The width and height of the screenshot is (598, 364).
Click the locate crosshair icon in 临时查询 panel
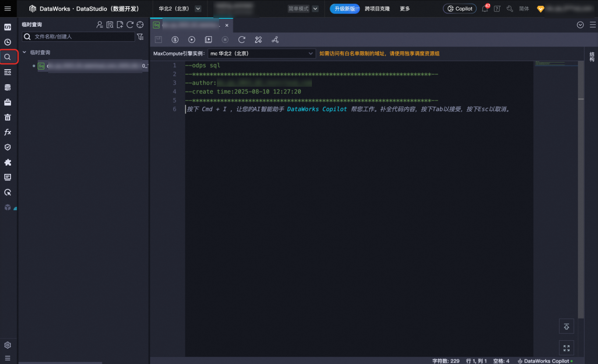click(140, 25)
